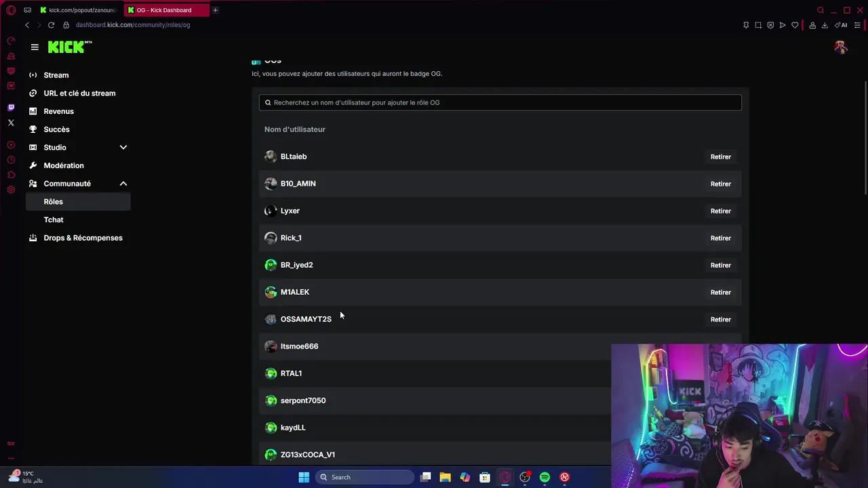Open the Aria AI button
The height and width of the screenshot is (488, 868).
(x=842, y=25)
